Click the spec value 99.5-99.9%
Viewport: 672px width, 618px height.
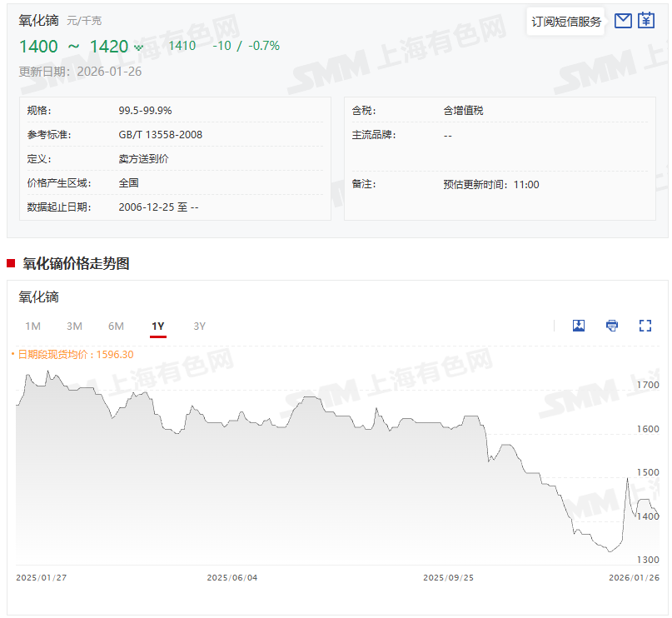(145, 111)
